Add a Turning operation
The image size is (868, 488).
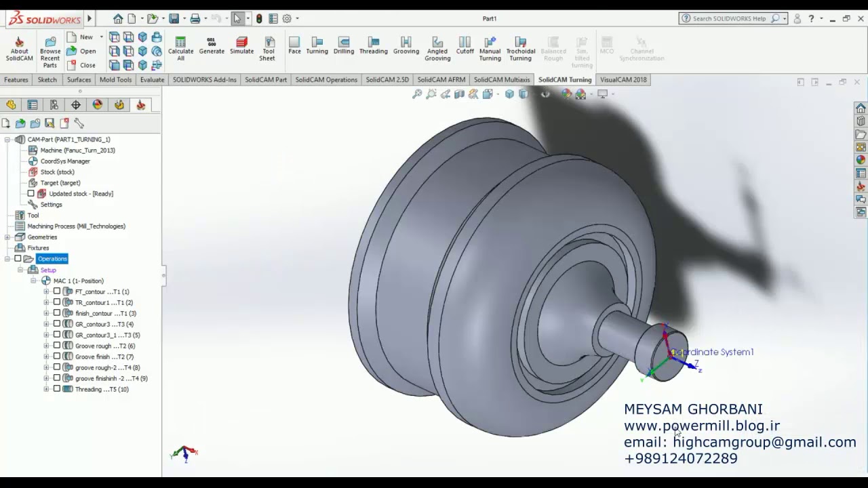click(x=317, y=46)
